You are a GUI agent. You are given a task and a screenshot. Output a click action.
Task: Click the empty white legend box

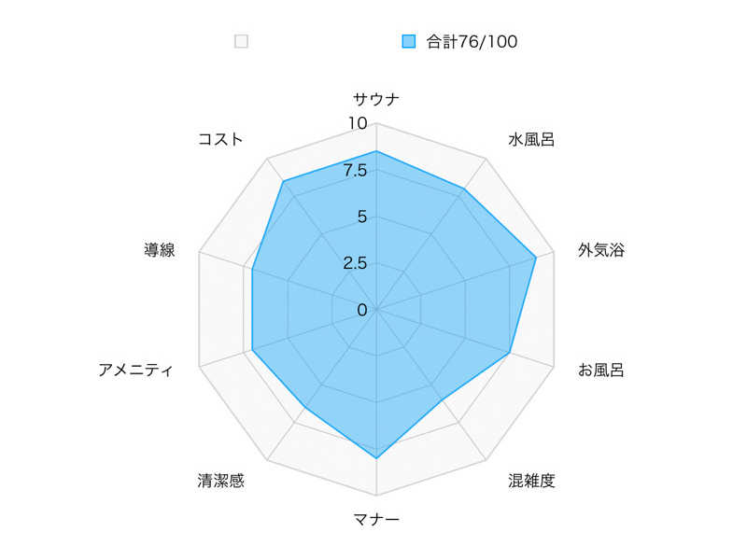(241, 41)
